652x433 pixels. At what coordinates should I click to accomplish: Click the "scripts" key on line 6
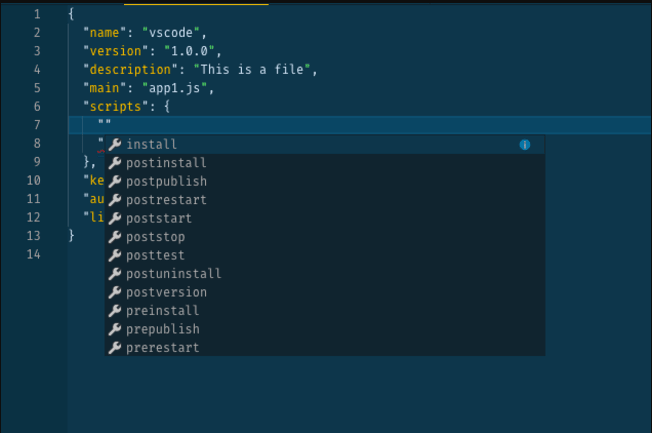116,106
